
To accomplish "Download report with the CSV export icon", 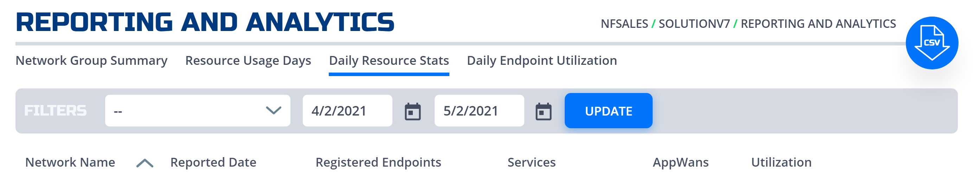I will (932, 43).
